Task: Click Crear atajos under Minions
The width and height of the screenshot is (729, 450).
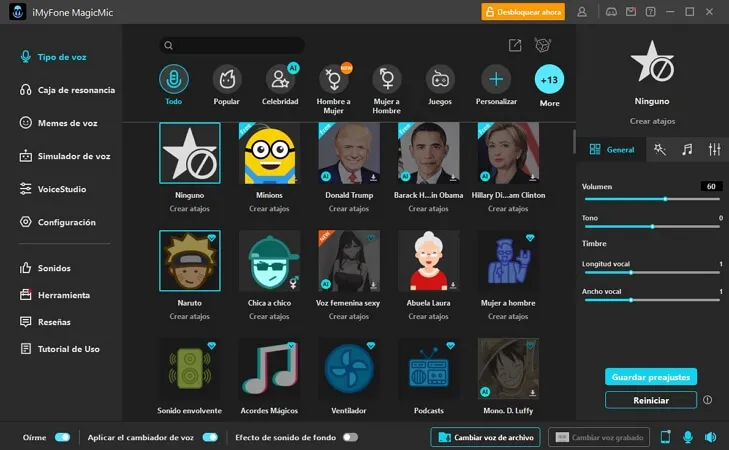Action: (x=269, y=209)
